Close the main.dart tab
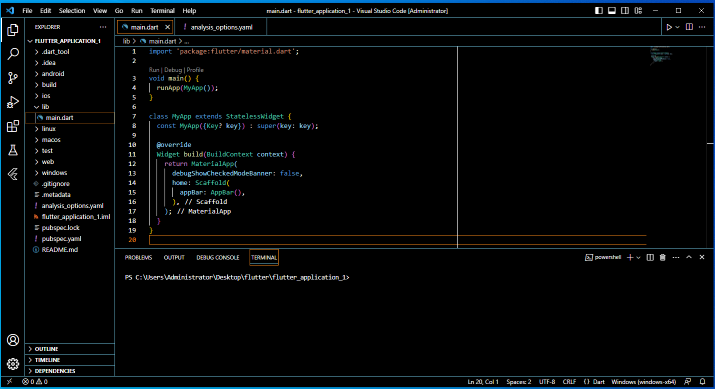715x389 pixels. pos(167,27)
